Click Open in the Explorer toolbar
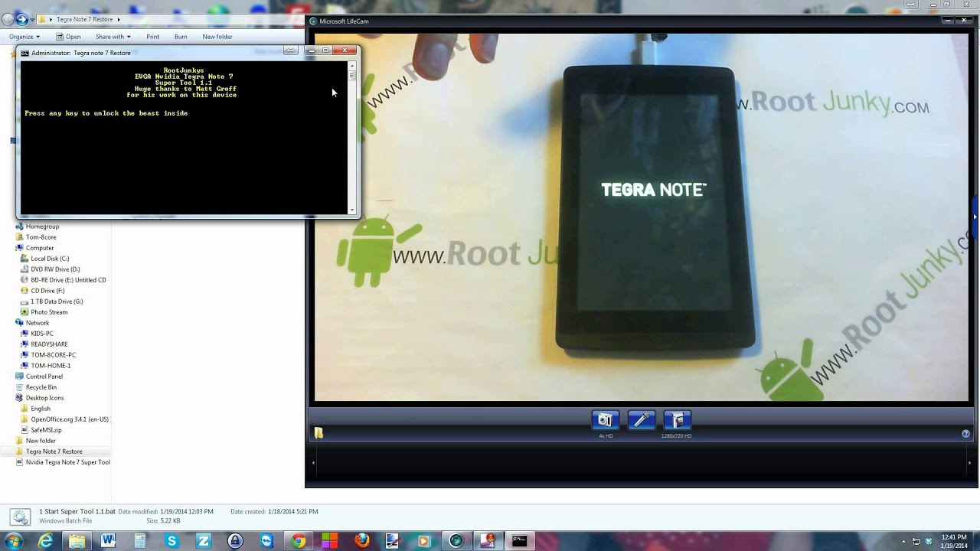The height and width of the screenshot is (551, 980). click(x=68, y=37)
